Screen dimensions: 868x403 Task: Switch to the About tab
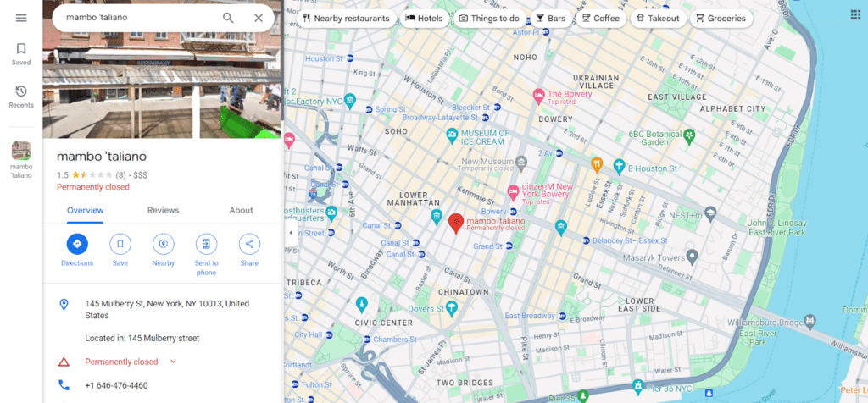(x=241, y=211)
